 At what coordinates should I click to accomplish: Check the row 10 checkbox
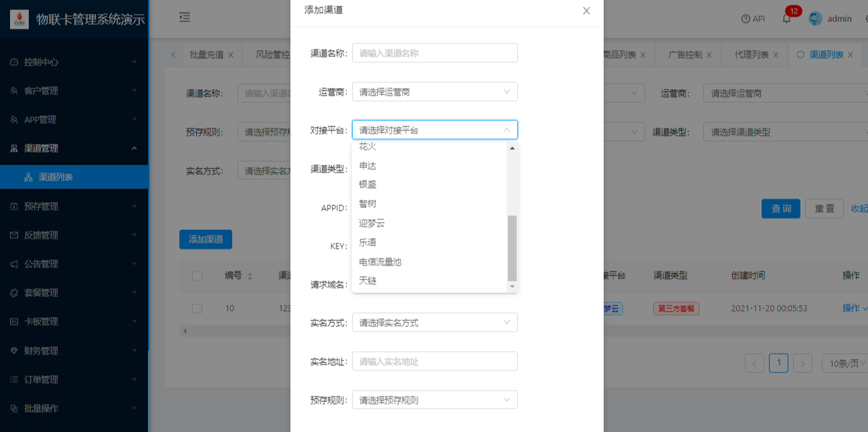coord(197,308)
